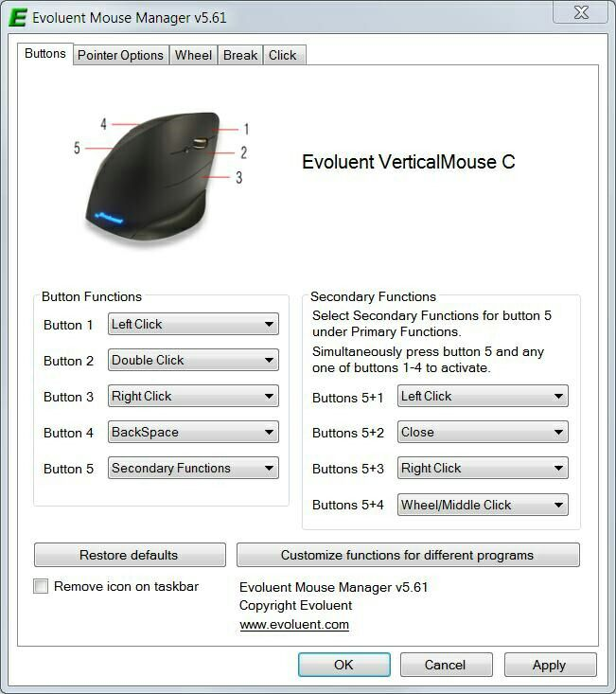Confirm settings with the OK button
Image resolution: width=616 pixels, height=694 pixels.
pyautogui.click(x=344, y=665)
